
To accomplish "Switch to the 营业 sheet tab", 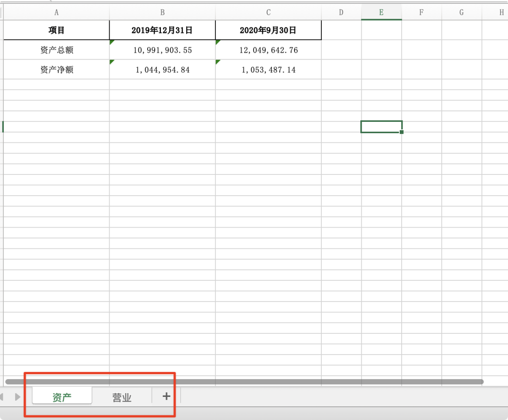I will coord(122,397).
